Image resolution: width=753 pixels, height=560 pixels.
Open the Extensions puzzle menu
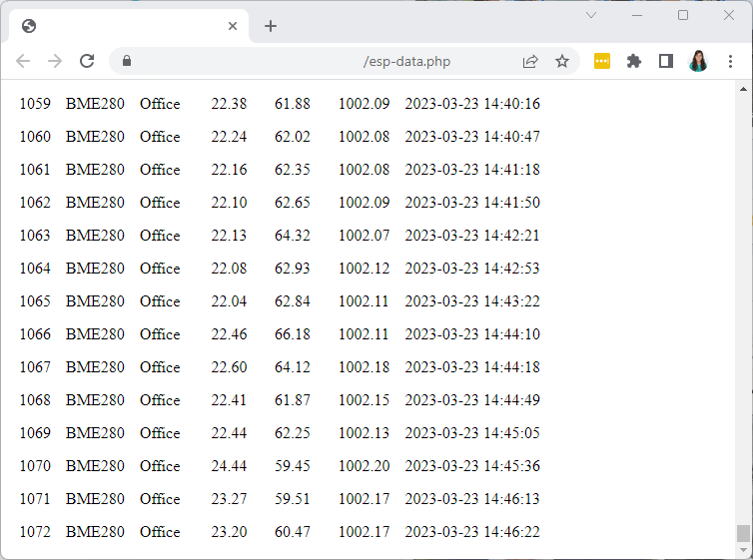pyautogui.click(x=633, y=61)
